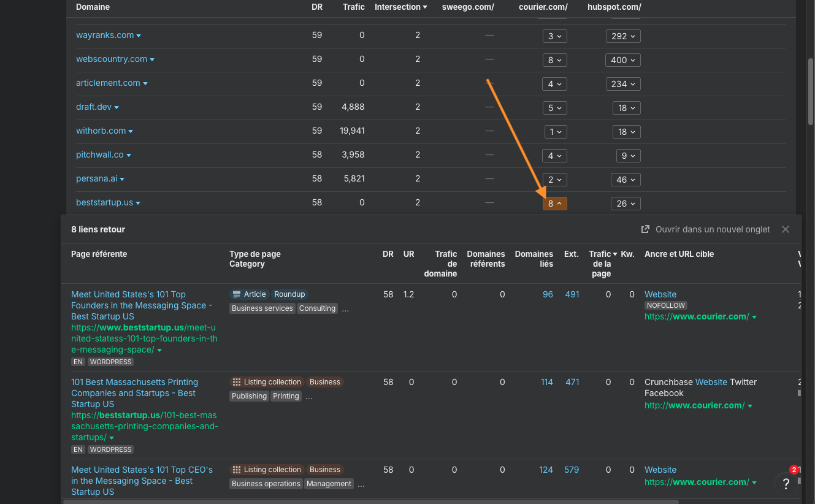Click Article page type icon tag
This screenshot has height=504, width=815.
pos(250,294)
